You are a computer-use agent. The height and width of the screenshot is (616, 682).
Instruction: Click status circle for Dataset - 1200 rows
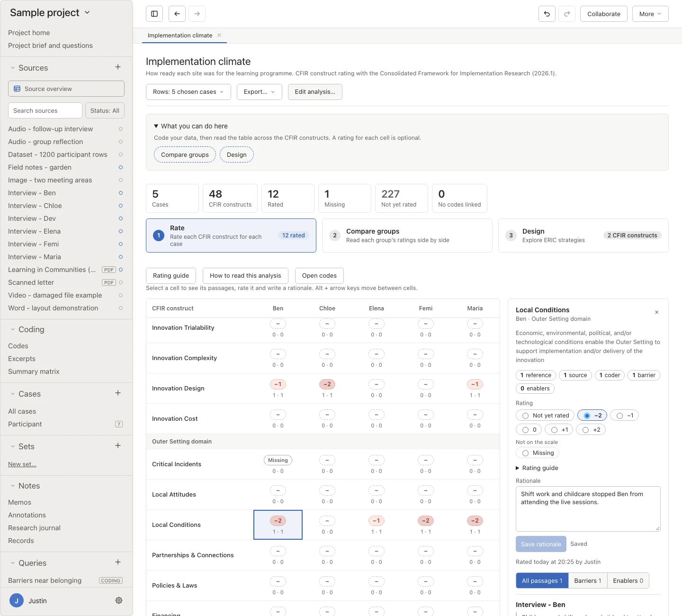(x=121, y=154)
